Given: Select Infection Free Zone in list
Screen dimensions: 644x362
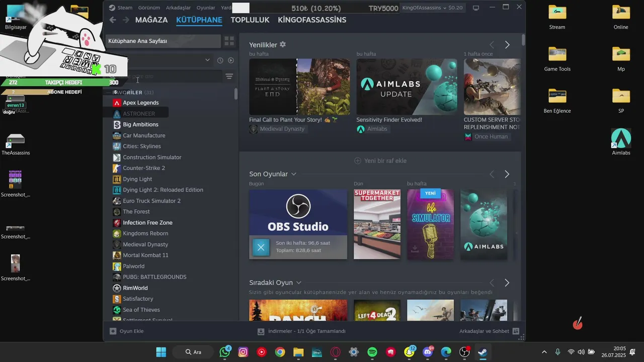Looking at the screenshot, I should pos(147,222).
